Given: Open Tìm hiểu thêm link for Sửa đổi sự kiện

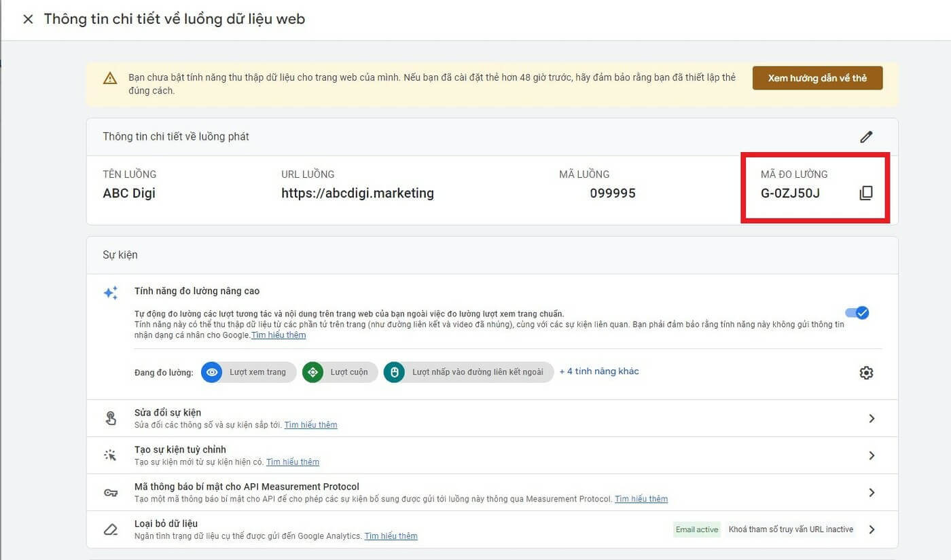Looking at the screenshot, I should 310,425.
